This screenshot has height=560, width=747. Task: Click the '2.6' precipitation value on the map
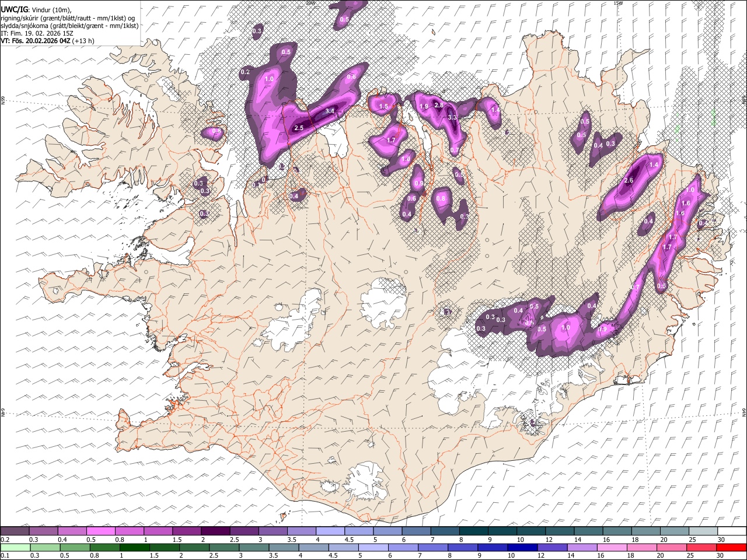(x=629, y=181)
